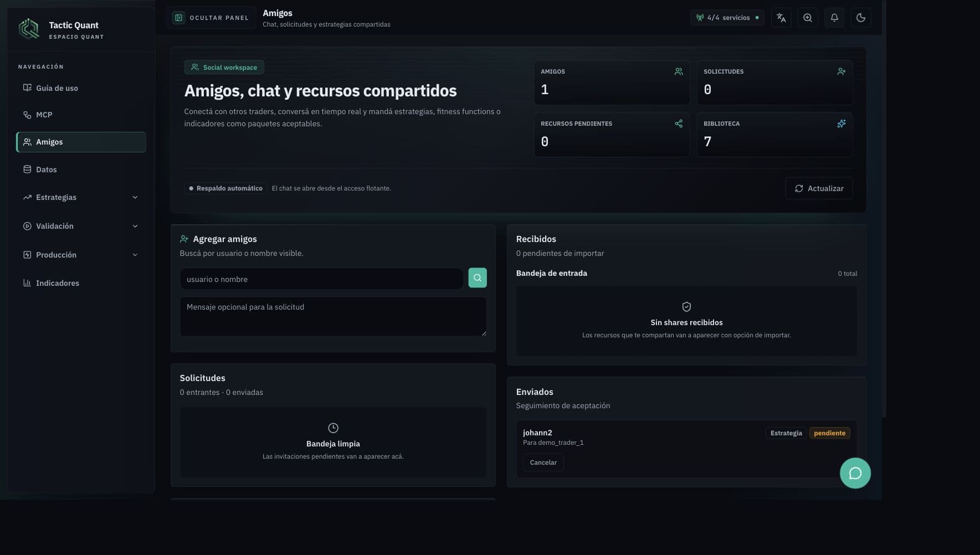The image size is (980, 555).
Task: Click the MCP connector icon
Action: [27, 115]
